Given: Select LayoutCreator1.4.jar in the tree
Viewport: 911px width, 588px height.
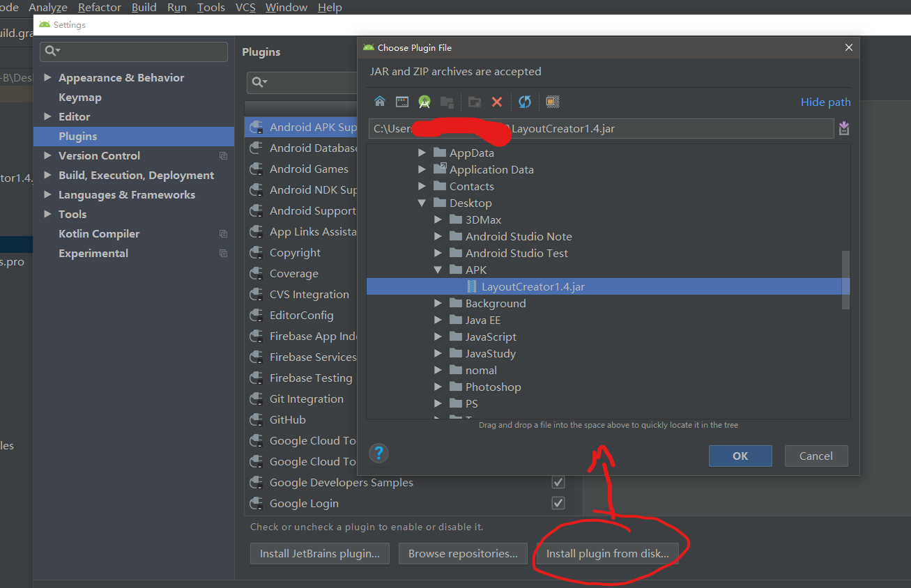Looking at the screenshot, I should [533, 286].
